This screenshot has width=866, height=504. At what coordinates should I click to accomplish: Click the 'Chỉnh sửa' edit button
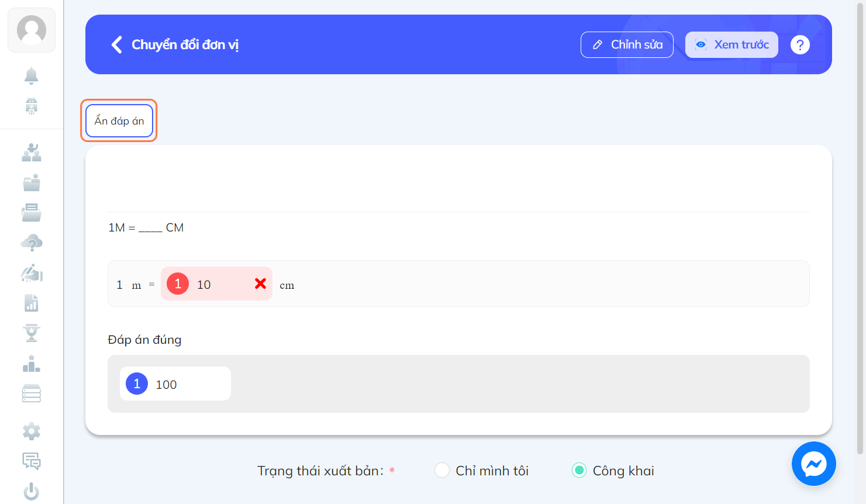[627, 44]
